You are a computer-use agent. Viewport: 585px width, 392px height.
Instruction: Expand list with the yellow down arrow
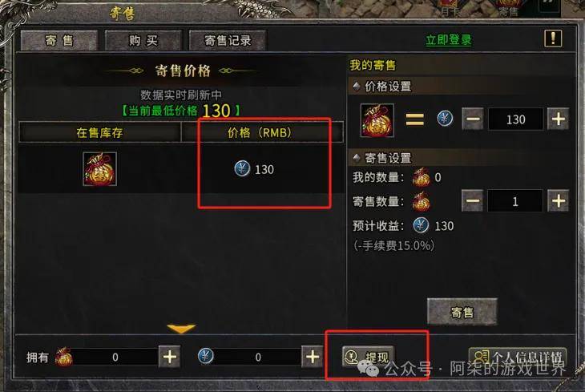181,329
